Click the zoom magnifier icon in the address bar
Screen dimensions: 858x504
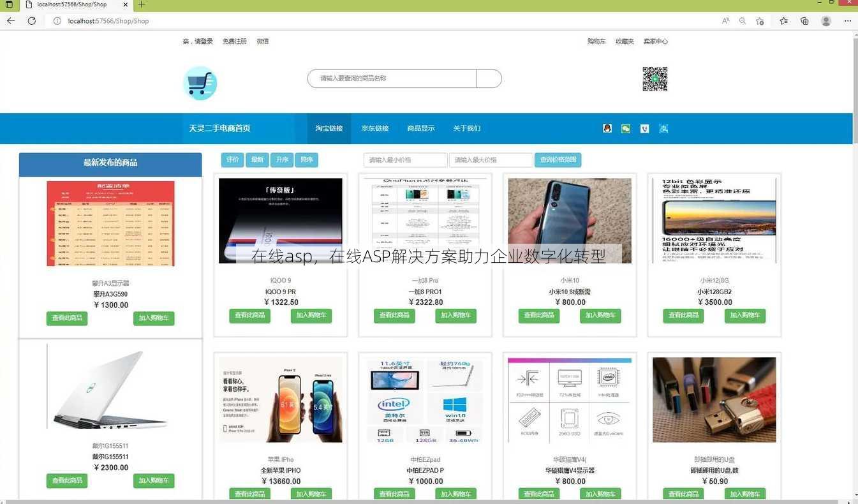tap(743, 21)
